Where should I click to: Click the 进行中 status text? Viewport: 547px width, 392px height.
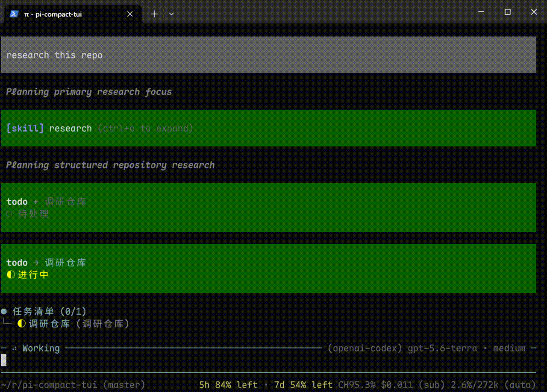coord(33,275)
